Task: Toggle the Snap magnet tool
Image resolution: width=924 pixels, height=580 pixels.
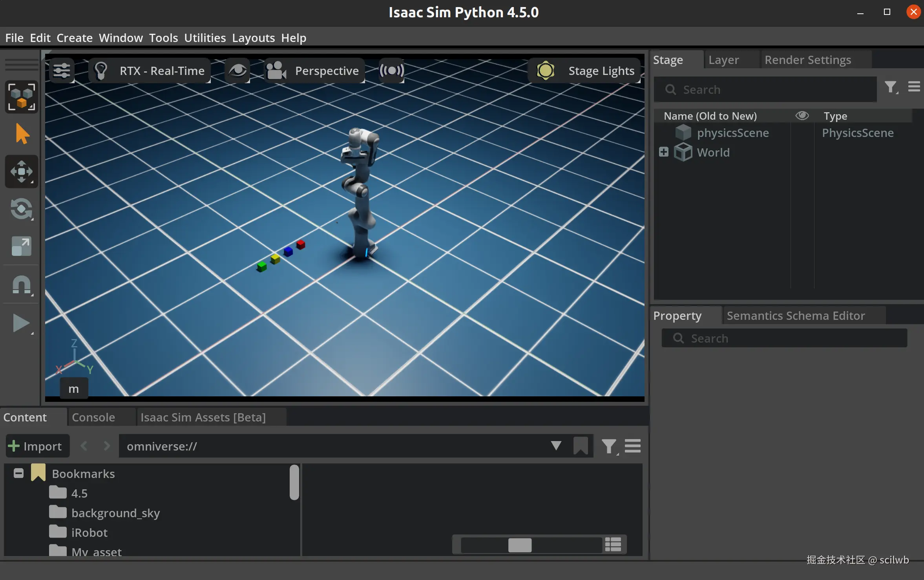Action: pyautogui.click(x=21, y=285)
